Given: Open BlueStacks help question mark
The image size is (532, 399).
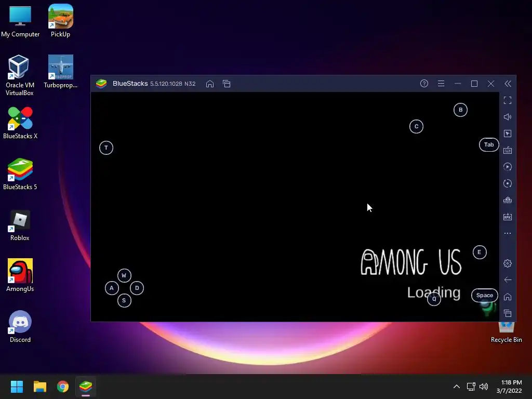Looking at the screenshot, I should coord(424,84).
